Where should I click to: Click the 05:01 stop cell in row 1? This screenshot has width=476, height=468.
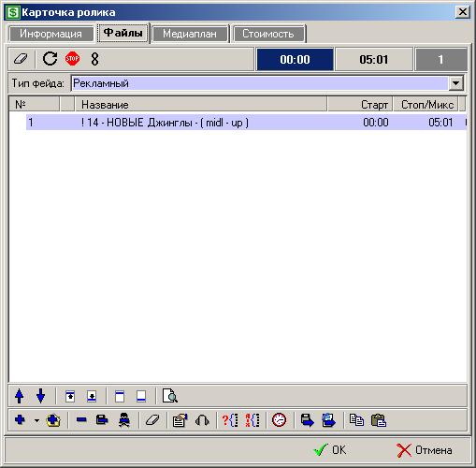[x=440, y=123]
